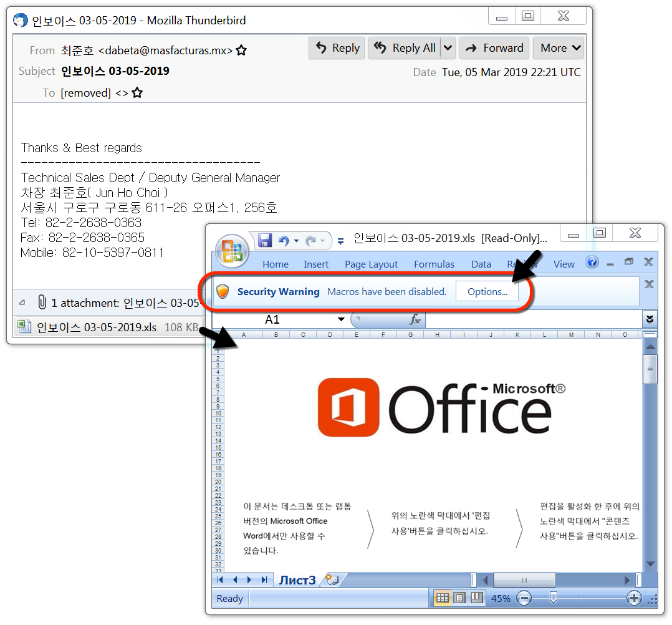Go to the last sheet tab
The image size is (672, 625).
[264, 580]
